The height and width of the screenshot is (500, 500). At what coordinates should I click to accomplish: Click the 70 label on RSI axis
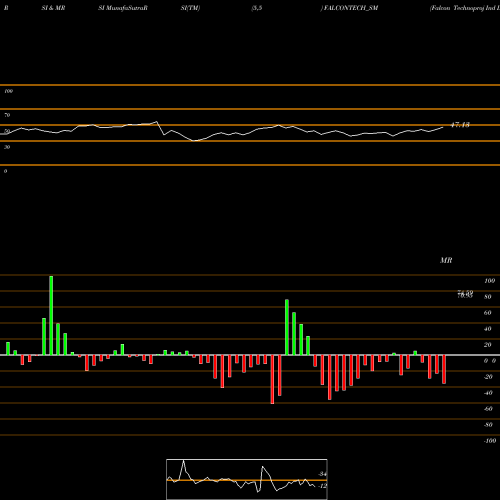(x=7, y=115)
